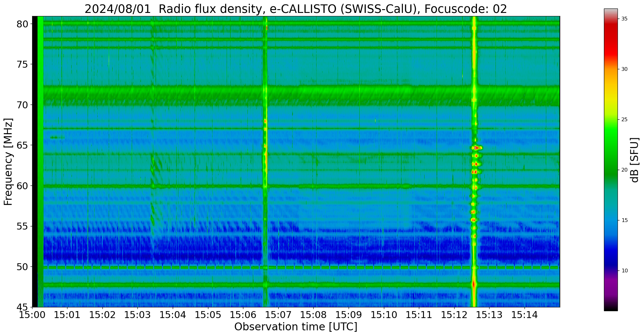
Task: Click the 60 MHz frequency tick label
Action: tap(22, 186)
